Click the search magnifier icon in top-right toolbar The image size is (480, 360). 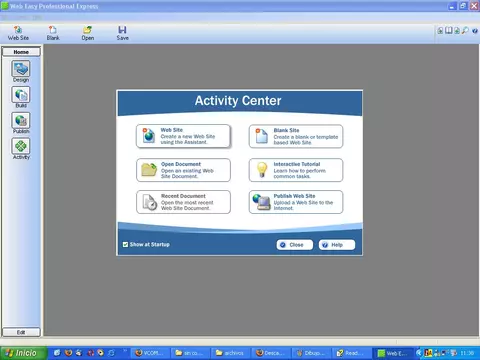tap(465, 31)
